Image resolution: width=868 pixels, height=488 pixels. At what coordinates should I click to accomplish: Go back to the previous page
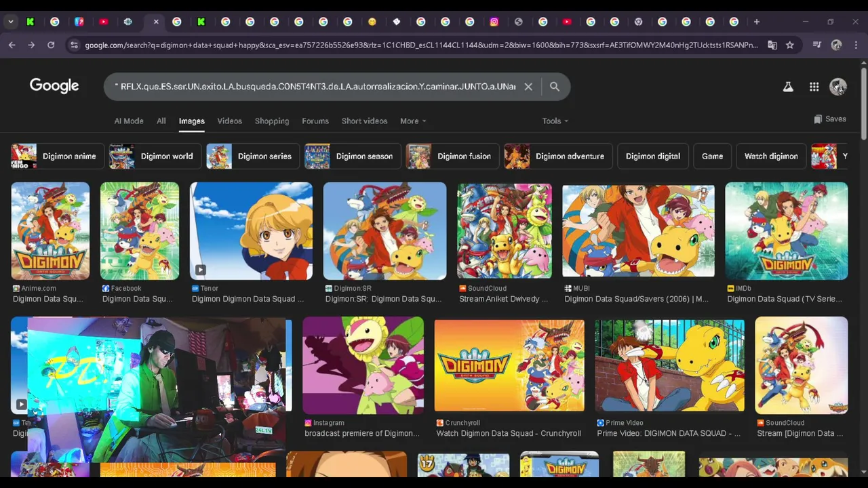point(12,45)
